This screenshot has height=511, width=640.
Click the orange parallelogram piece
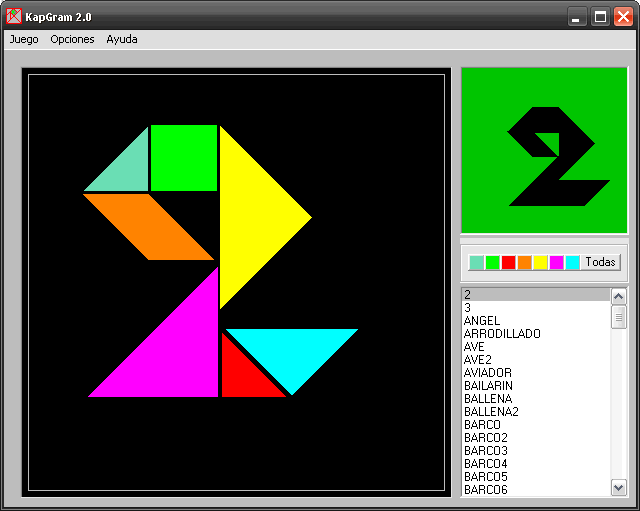[x=149, y=227]
